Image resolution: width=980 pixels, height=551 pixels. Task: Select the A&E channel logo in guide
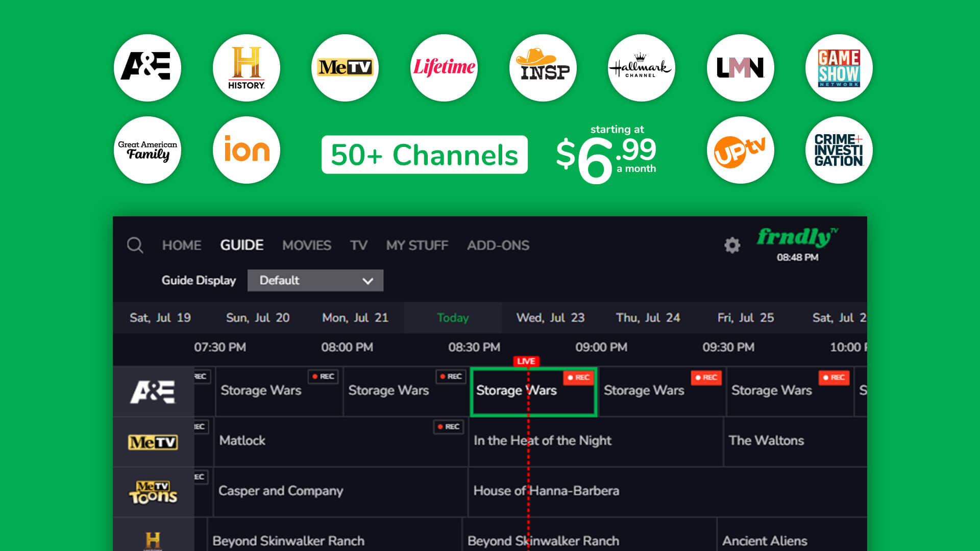[153, 392]
